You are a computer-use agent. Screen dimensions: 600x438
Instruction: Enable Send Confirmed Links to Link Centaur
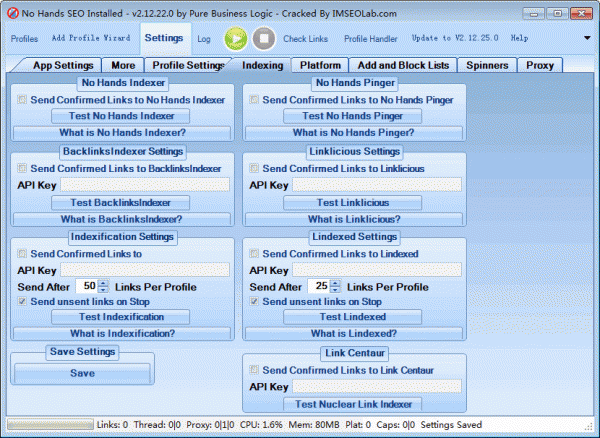[x=254, y=370]
